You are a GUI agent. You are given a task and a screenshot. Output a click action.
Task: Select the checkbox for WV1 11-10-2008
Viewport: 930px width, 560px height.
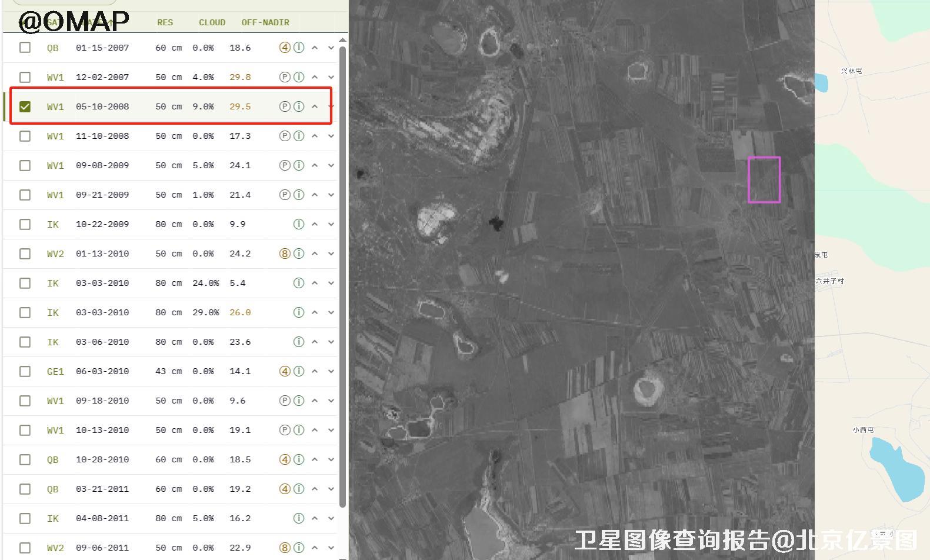pos(25,136)
